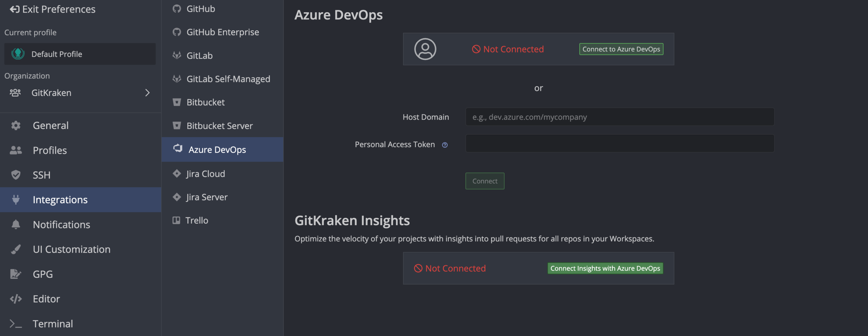Select GitHub Enterprise integration
The width and height of the screenshot is (868, 336).
click(x=222, y=32)
